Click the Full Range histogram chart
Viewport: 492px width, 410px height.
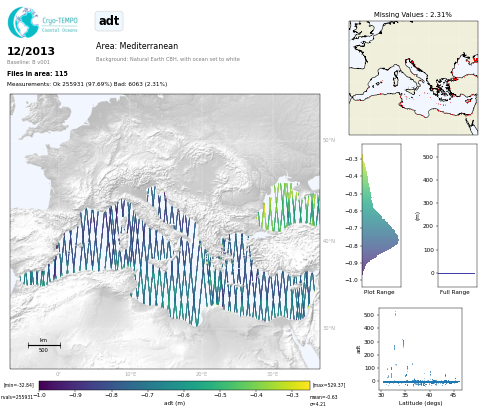457,215
